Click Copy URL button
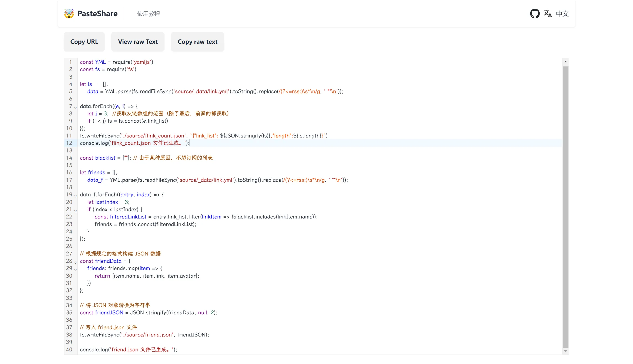Screen dimensions: 633x364 [x=84, y=42]
